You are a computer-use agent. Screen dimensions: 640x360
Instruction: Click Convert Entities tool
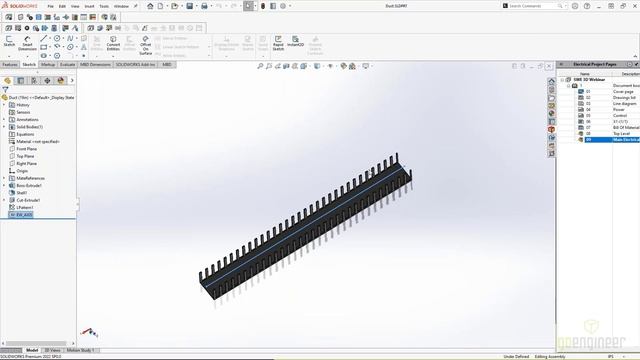[113, 43]
